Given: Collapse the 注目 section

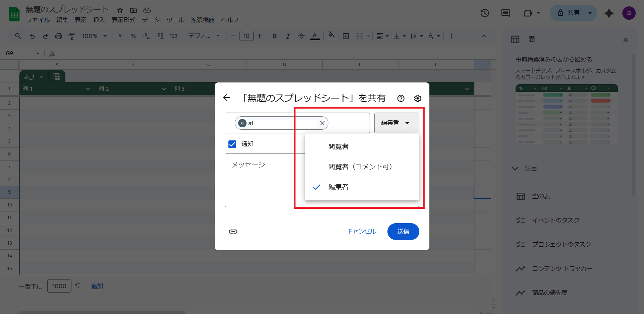Looking at the screenshot, I should pyautogui.click(x=515, y=169).
